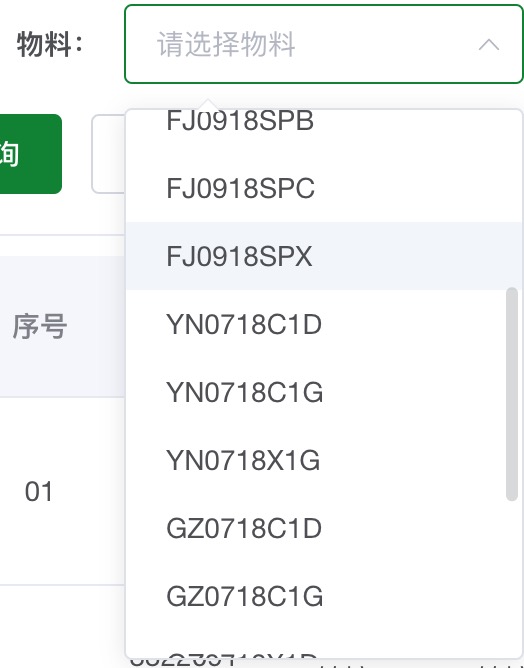Image resolution: width=524 pixels, height=668 pixels.
Task: Pick material GZ0718C1D
Action: [324, 529]
